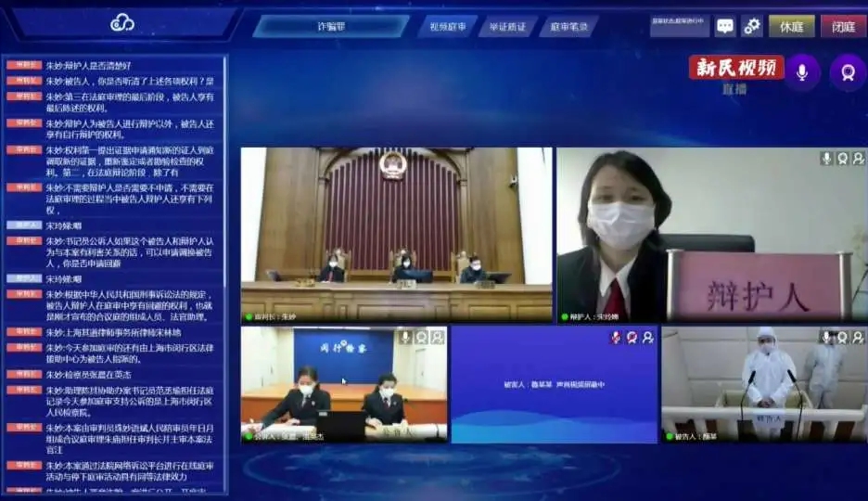Toggle microphone on prosecutor 公诉人 video
Image resolution: width=868 pixels, height=501 pixels.
pos(405,338)
